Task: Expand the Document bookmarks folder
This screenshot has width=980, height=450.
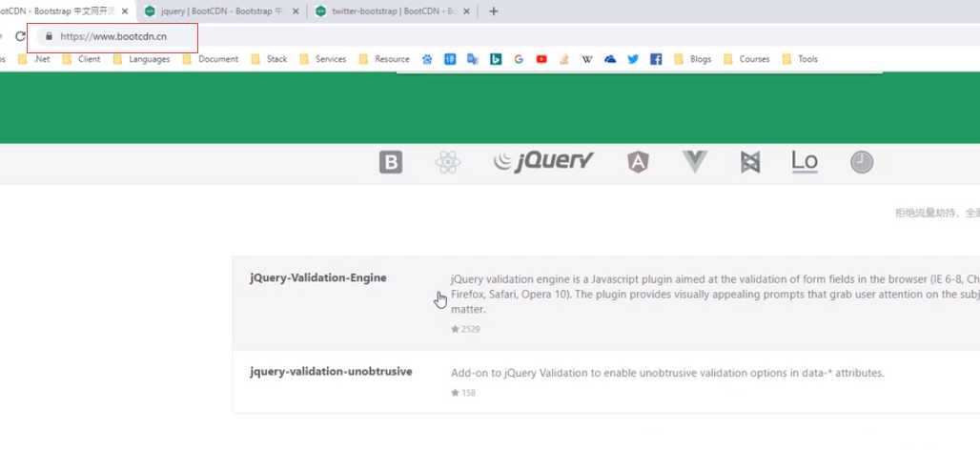Action: (x=211, y=59)
